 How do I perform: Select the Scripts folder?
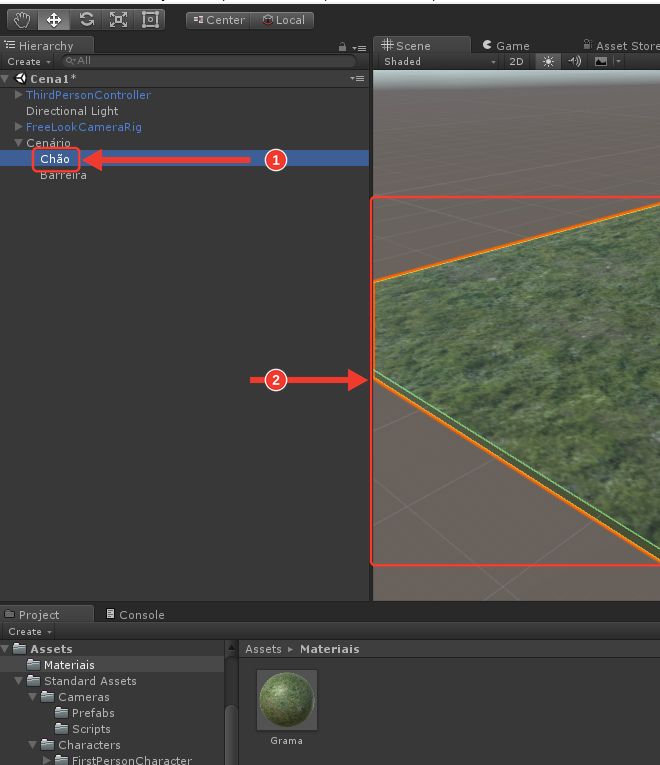91,729
